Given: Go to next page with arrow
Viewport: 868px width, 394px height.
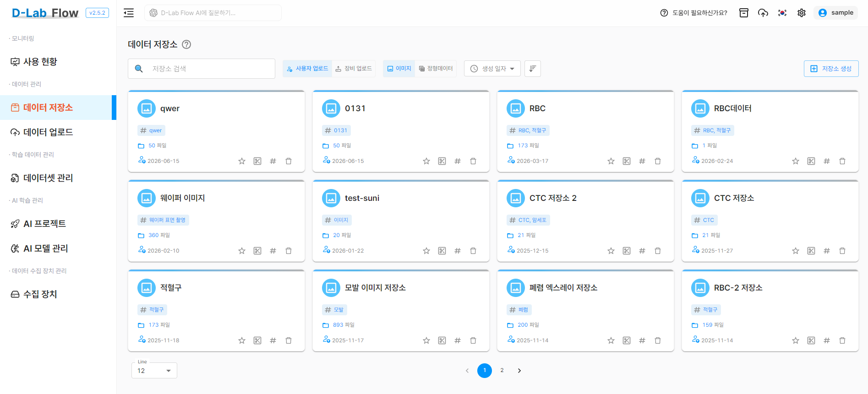Looking at the screenshot, I should (519, 371).
